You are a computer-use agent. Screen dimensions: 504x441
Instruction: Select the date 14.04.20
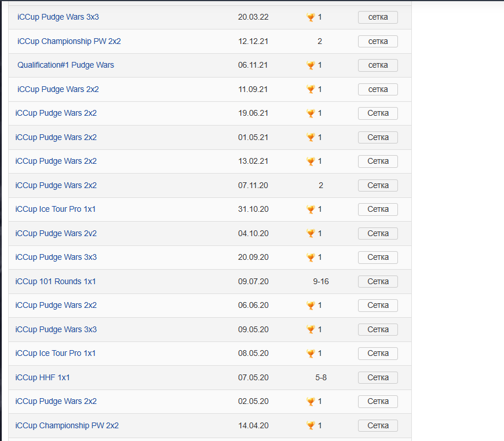point(253,425)
